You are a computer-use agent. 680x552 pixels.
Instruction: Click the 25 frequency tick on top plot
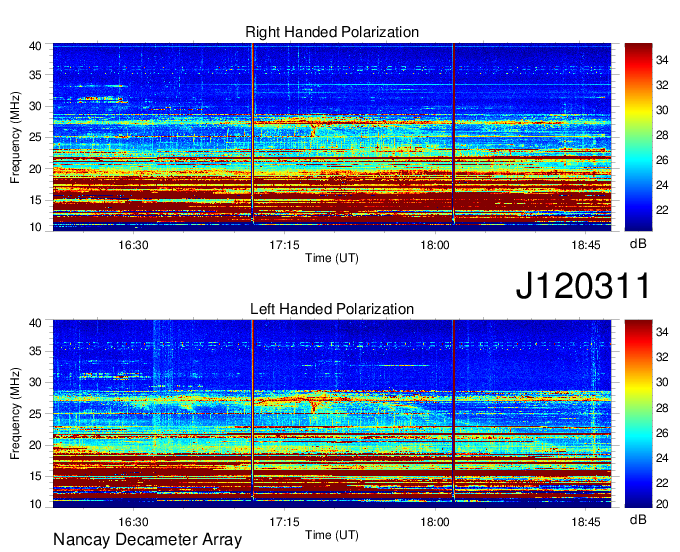pos(35,137)
